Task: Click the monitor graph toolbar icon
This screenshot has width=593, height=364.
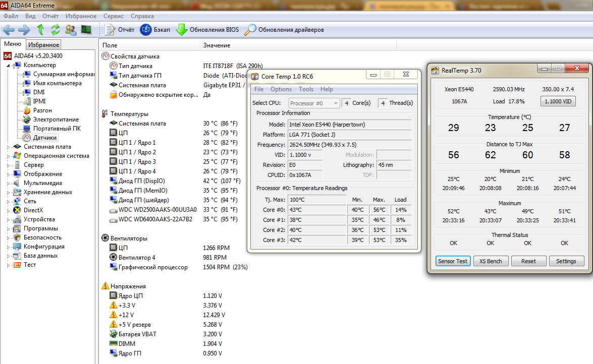Action: tap(86, 30)
